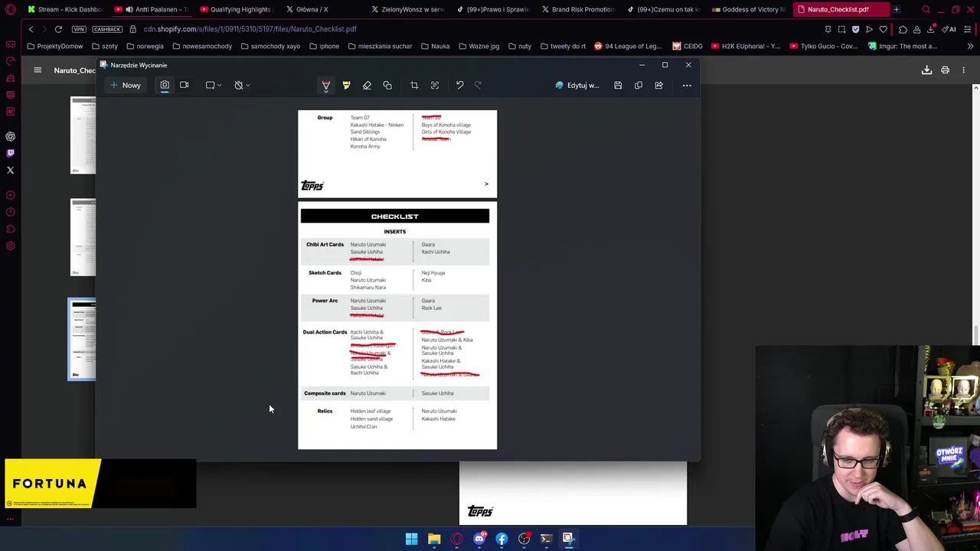Image resolution: width=980 pixels, height=551 pixels.
Task: Toggle the VPN badge in address bar
Action: coord(79,29)
